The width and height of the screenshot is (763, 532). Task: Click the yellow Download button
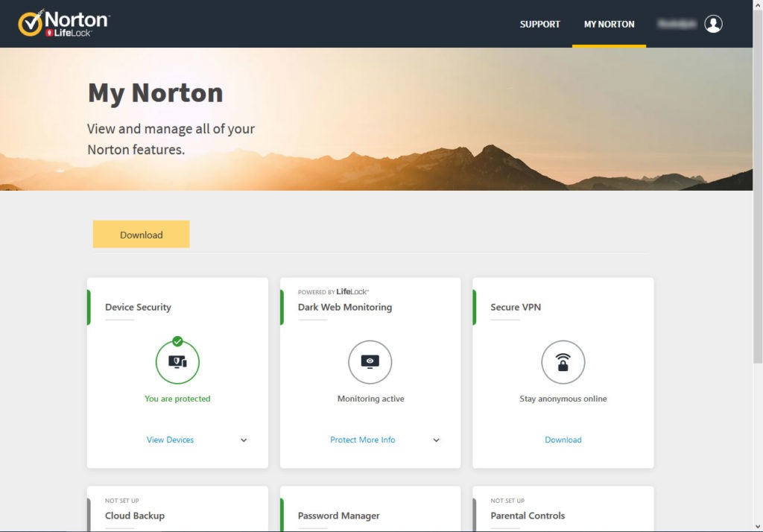point(141,235)
